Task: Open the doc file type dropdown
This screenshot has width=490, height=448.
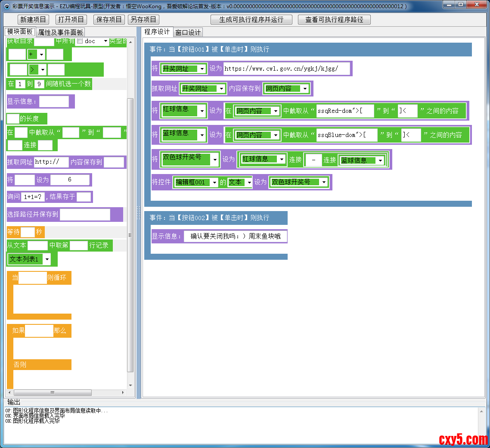Action: coord(105,41)
